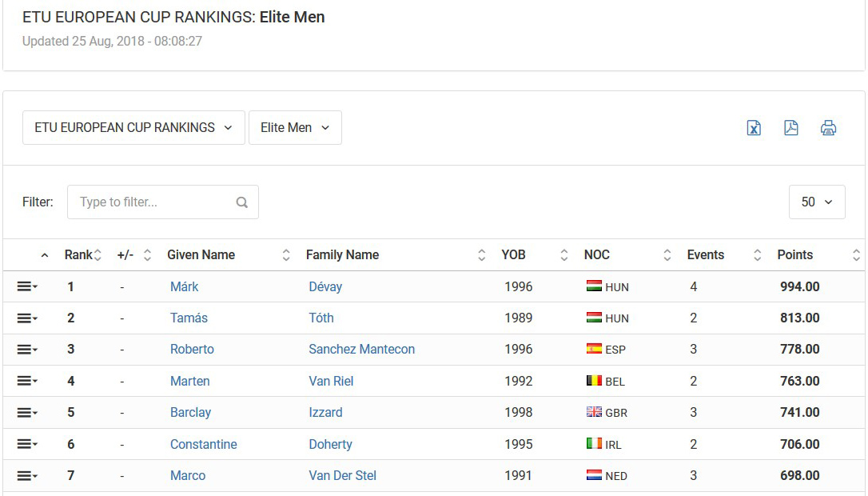The width and height of the screenshot is (868, 496).
Task: Export rankings to Excel file icon
Action: tap(754, 128)
